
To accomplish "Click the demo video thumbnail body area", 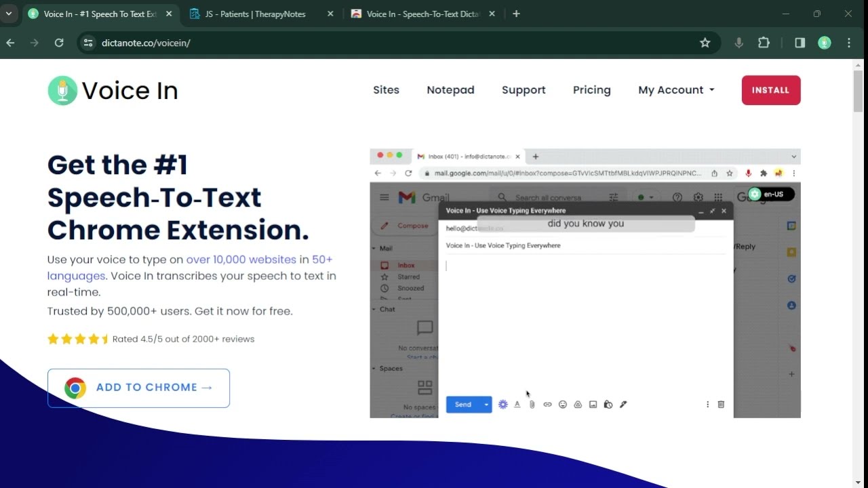I will point(585,283).
